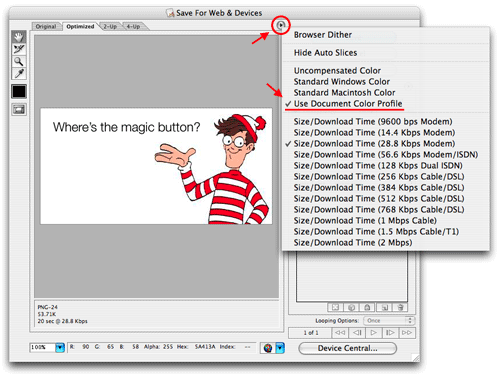Click map to transparent color table icon
Image resolution: width=500 pixels, height=374 pixels.
(x=336, y=307)
